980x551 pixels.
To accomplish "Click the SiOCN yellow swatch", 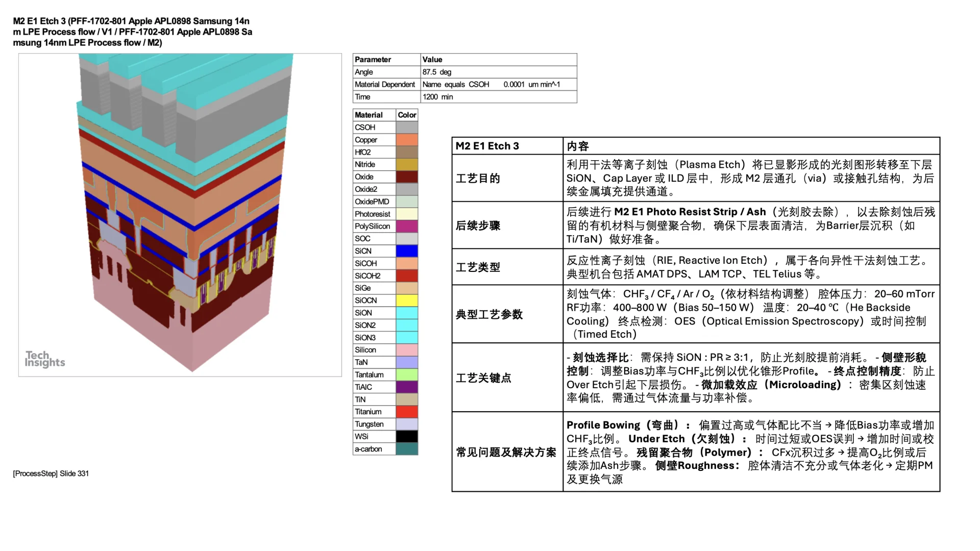I will click(407, 300).
